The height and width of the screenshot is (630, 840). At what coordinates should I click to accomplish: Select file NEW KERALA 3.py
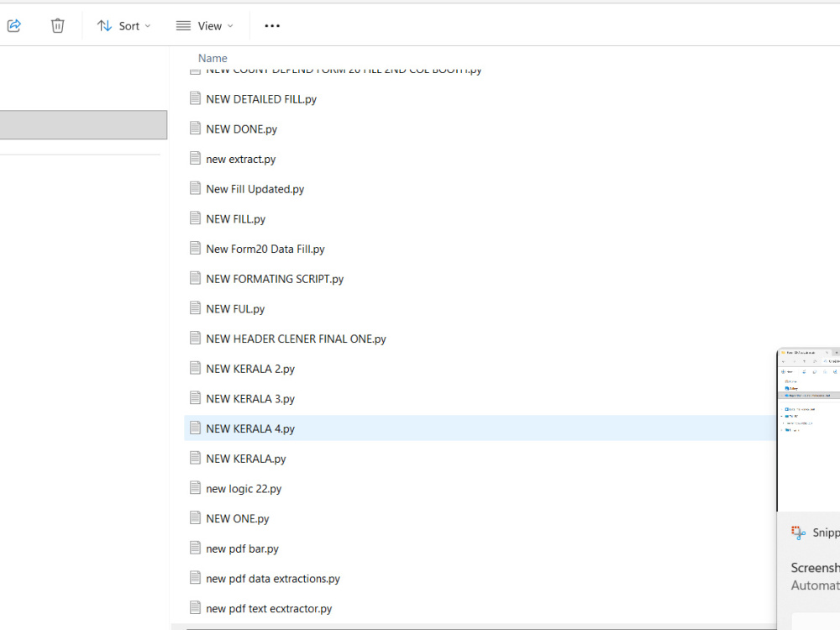click(250, 399)
